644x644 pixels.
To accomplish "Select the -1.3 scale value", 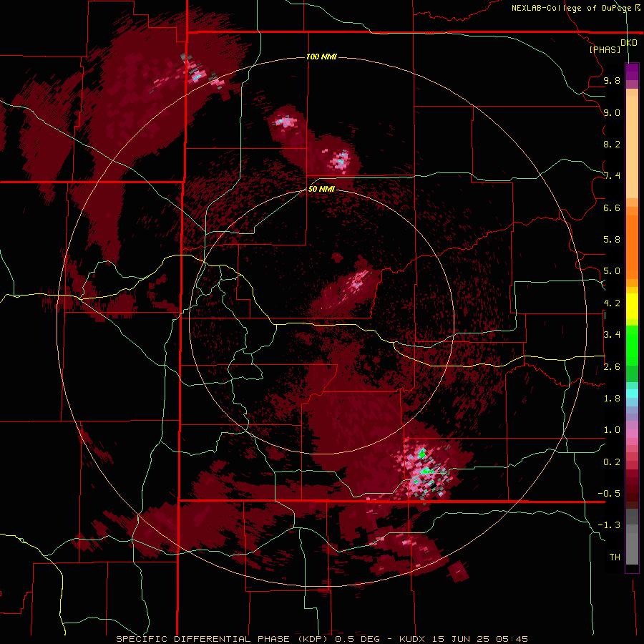I will point(609,525).
